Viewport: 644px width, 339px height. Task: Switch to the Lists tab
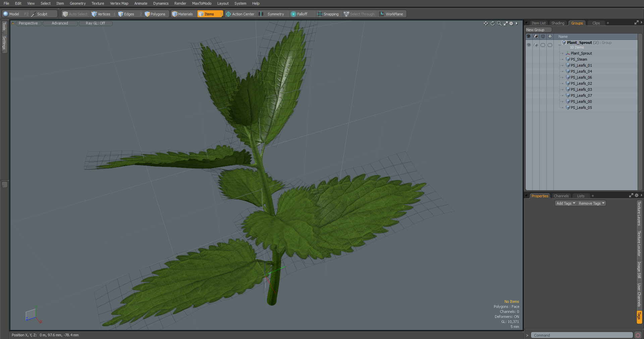pos(581,196)
